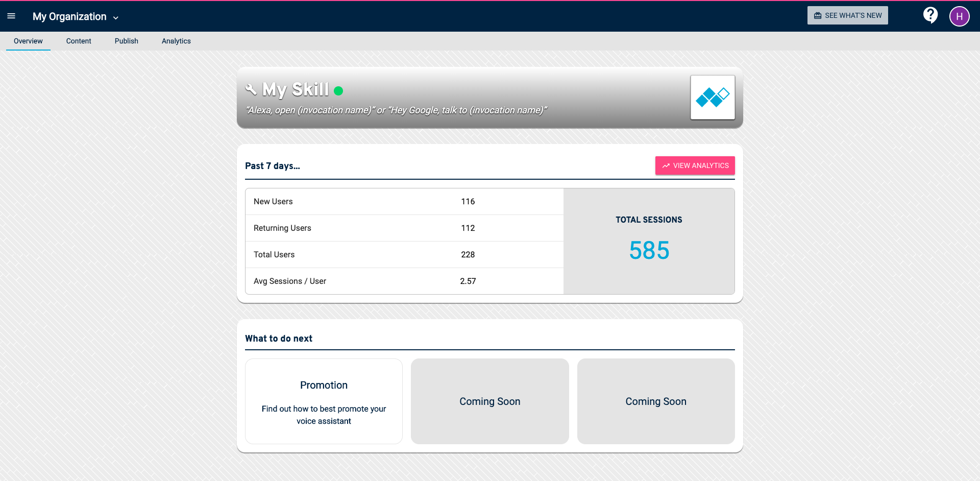Viewport: 980px width, 481px height.
Task: Click the TOTAL SESSIONS label
Action: 649,220
